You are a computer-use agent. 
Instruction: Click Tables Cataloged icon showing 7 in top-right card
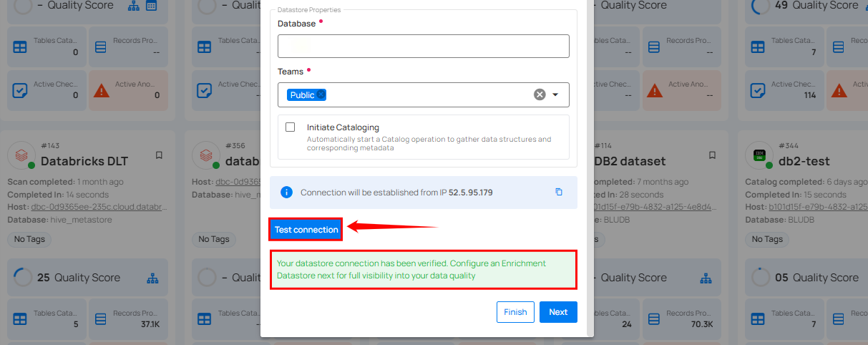[x=758, y=47]
